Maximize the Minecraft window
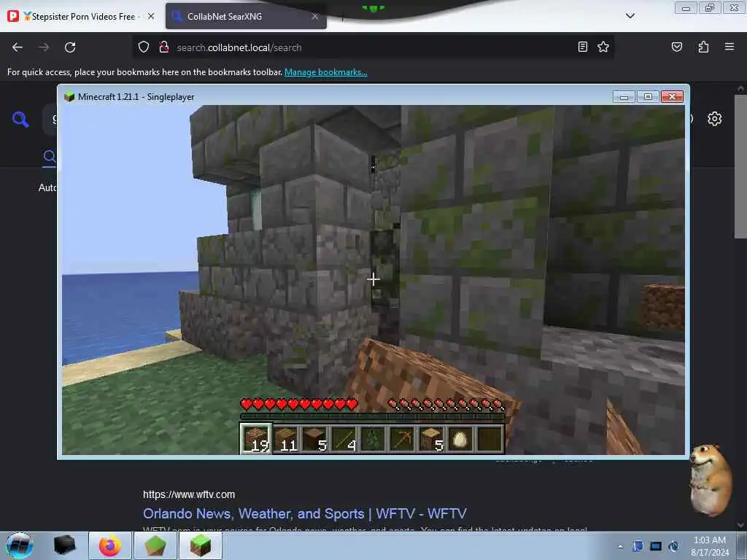 648,97
